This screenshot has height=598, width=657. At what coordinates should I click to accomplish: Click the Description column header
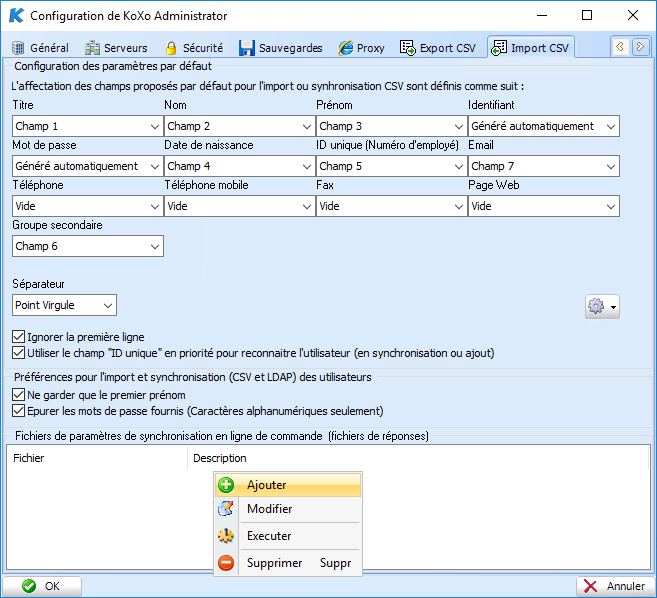[418, 458]
